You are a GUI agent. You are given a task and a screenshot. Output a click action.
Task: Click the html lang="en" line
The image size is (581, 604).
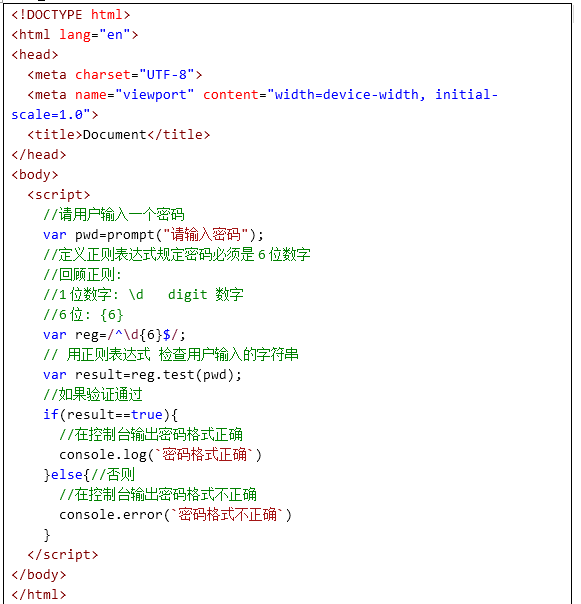[x=75, y=35]
